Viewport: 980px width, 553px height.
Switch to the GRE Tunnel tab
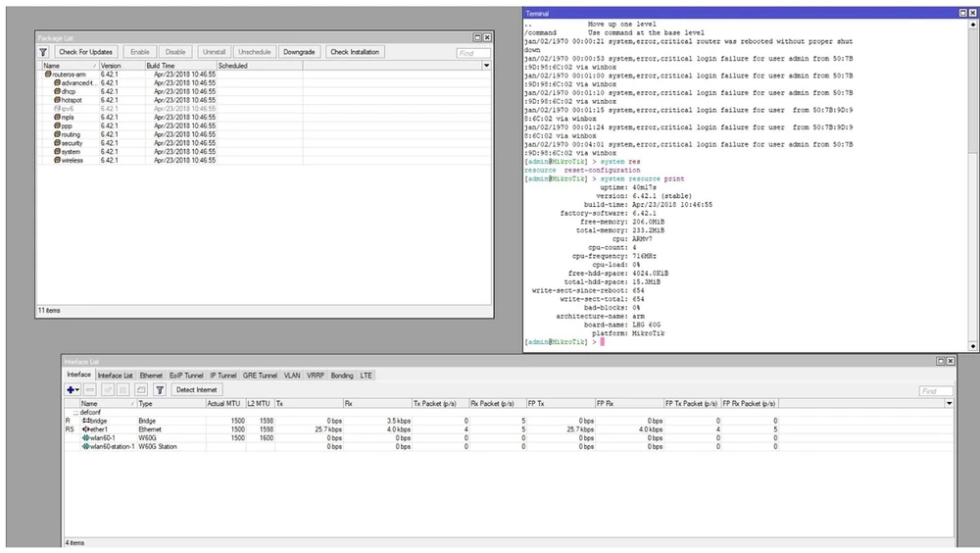(x=260, y=376)
